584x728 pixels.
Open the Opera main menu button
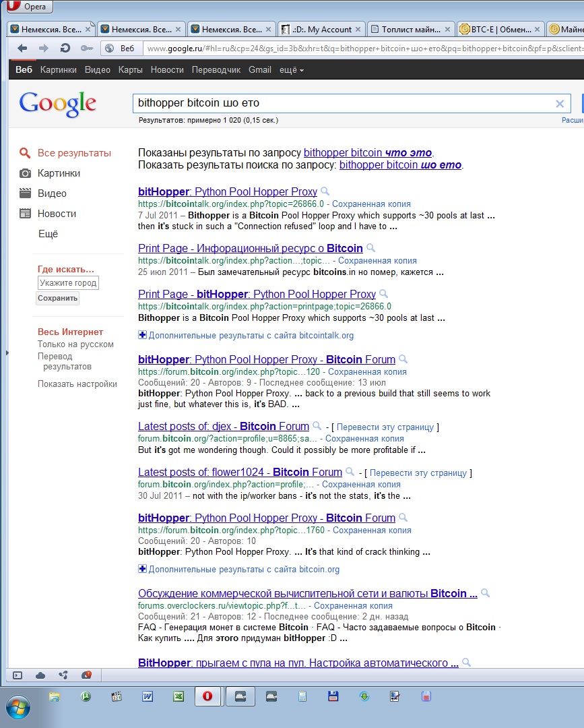click(29, 7)
